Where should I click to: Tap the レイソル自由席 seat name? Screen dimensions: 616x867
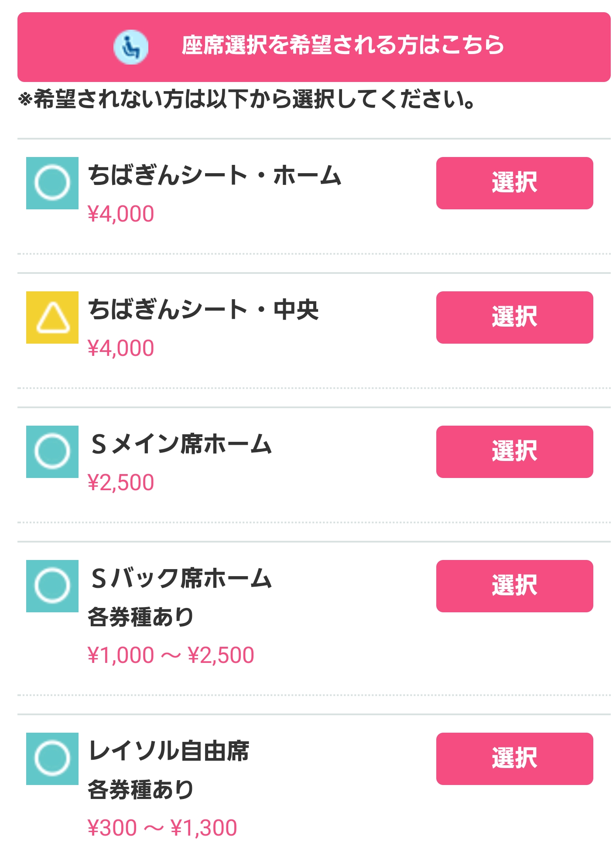pos(169,751)
